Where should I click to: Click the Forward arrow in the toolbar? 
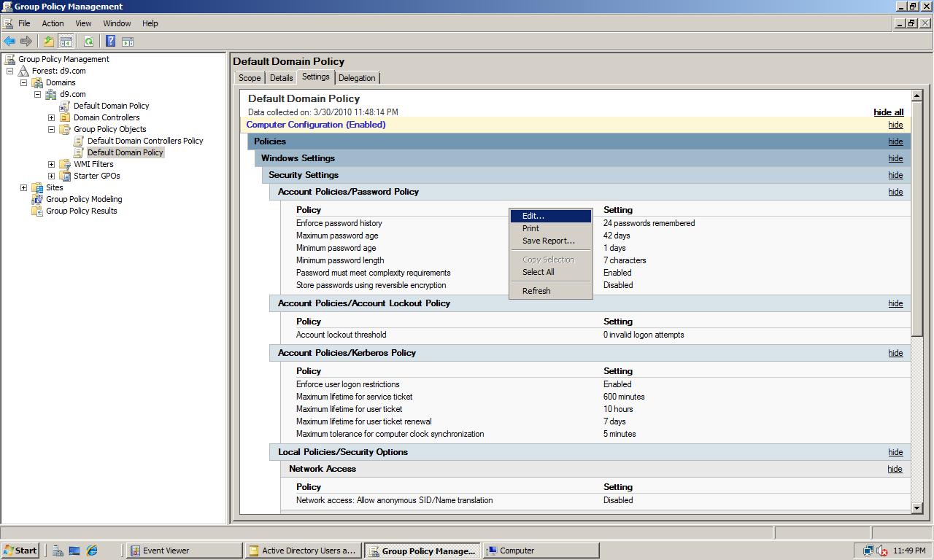tap(26, 42)
